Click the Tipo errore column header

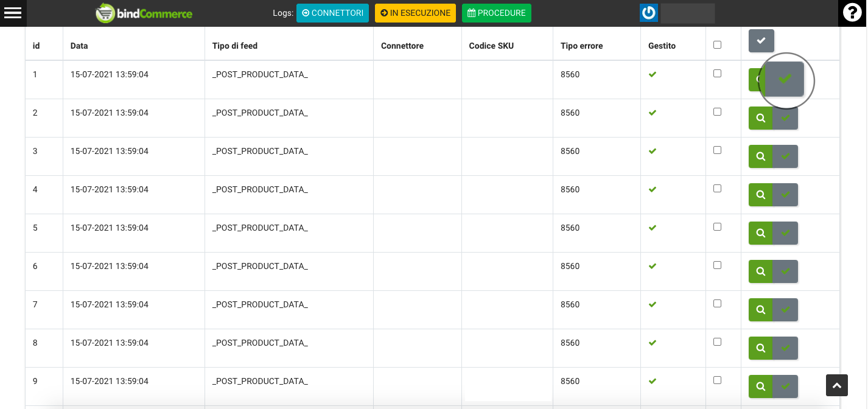point(583,46)
